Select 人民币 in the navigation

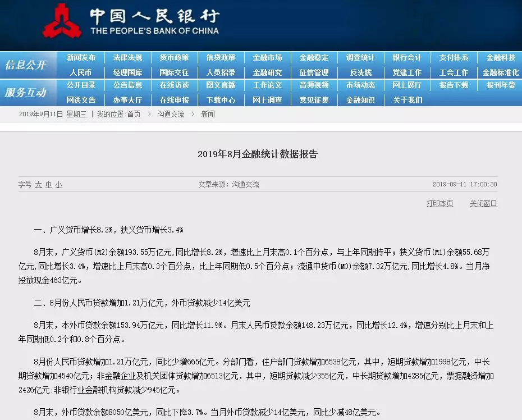click(x=81, y=72)
